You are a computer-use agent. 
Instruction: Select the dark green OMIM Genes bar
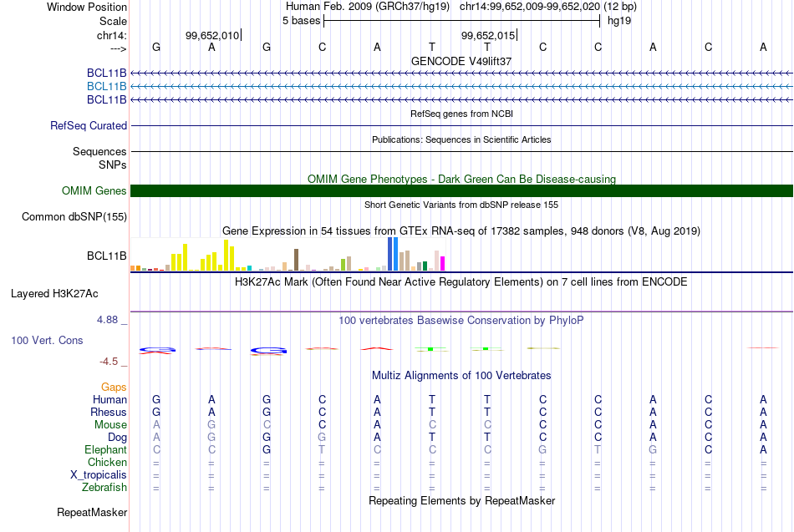point(461,190)
